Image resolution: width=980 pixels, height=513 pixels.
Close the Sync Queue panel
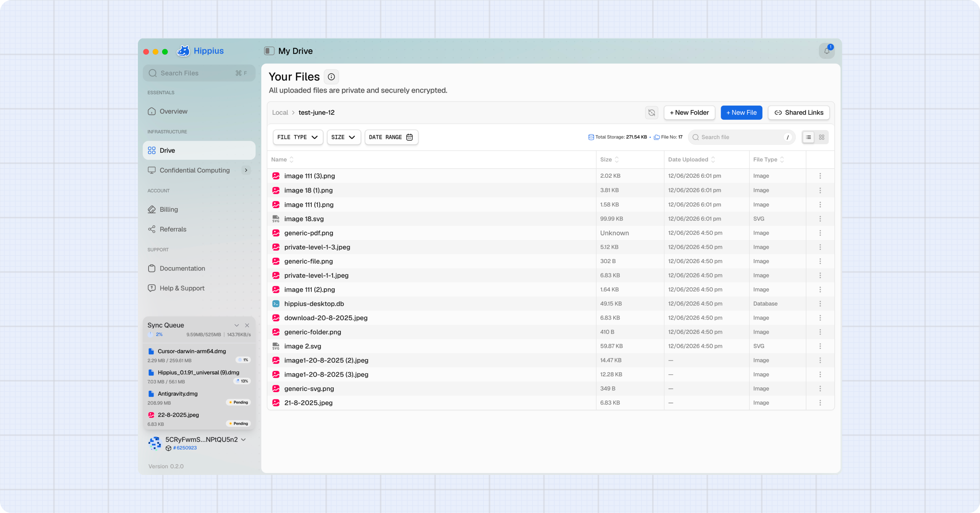247,325
